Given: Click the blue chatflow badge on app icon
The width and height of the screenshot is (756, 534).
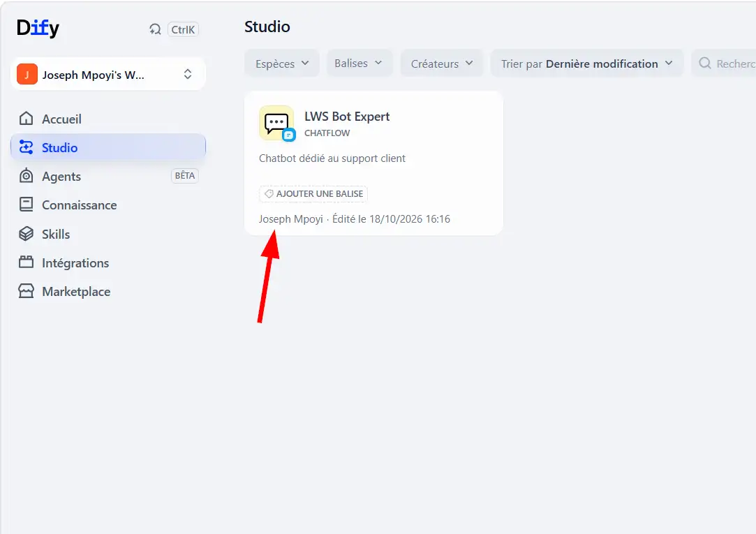Looking at the screenshot, I should 289,135.
